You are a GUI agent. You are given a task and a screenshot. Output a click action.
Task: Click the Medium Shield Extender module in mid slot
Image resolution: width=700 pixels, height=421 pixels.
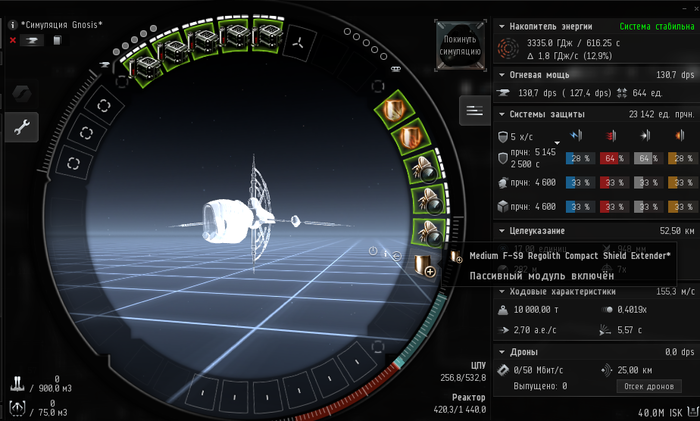pos(426,265)
